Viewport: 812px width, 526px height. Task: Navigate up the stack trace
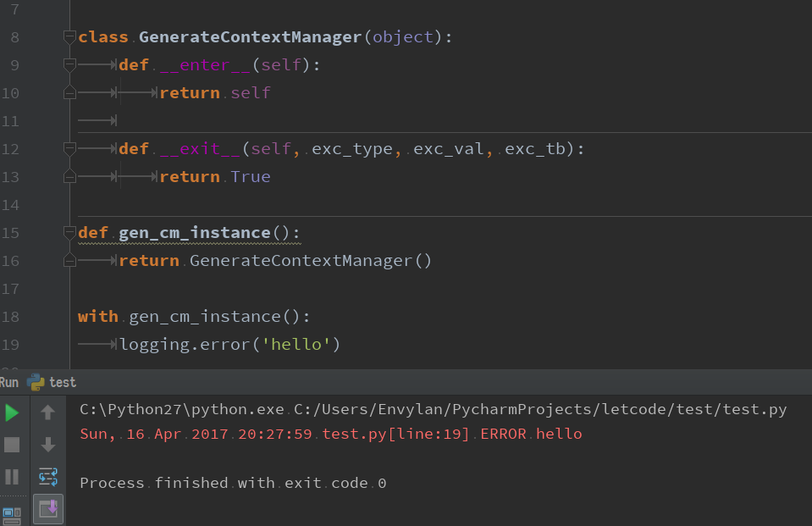click(x=48, y=413)
